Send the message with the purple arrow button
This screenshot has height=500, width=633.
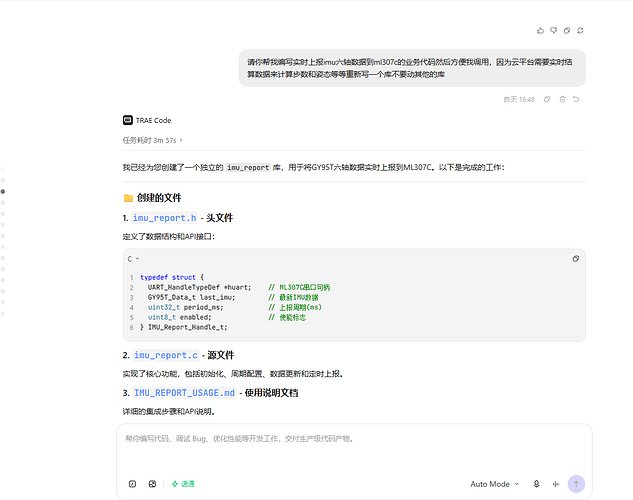tap(576, 484)
